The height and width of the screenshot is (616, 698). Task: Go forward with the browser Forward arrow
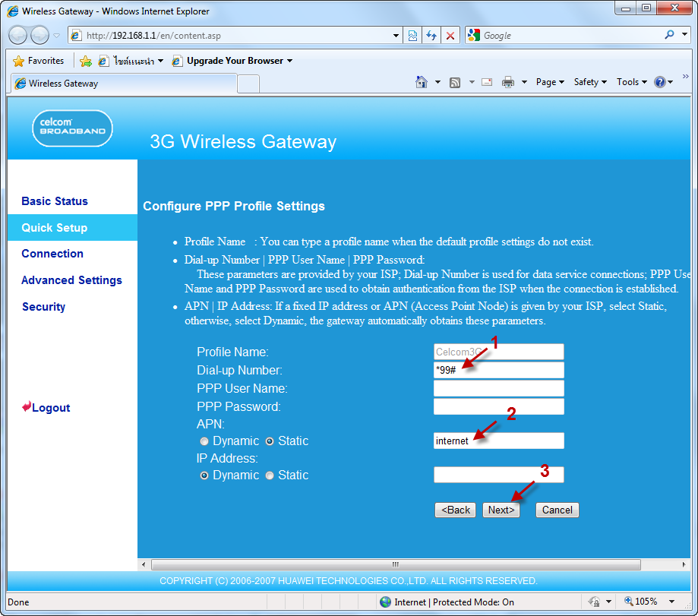pos(39,35)
